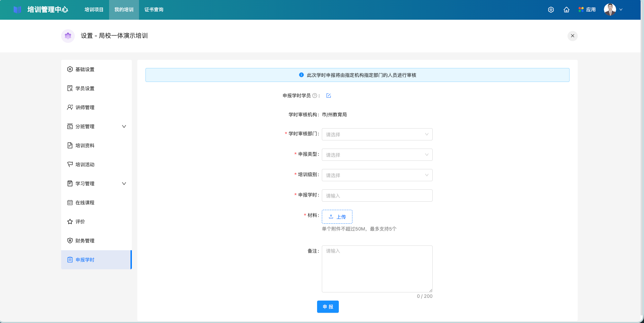644x323 pixels.
Task: Open 讲师管理 in the sidebar
Action: (85, 107)
